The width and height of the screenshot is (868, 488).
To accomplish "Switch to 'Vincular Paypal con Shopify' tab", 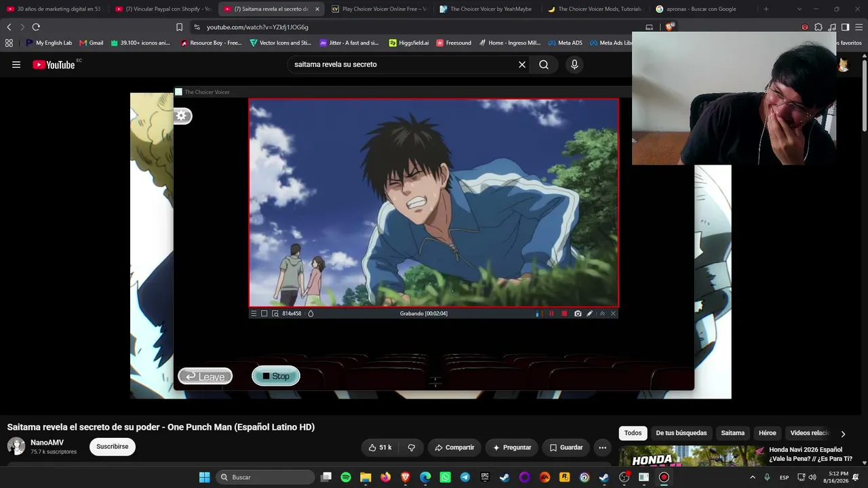I will point(163,9).
